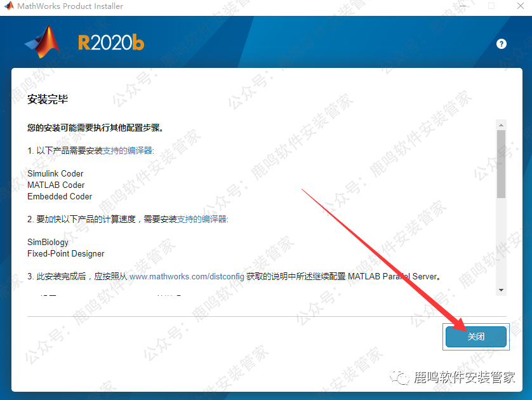
Task: Click the vertical scrollbar thumb
Action: pyautogui.click(x=501, y=164)
